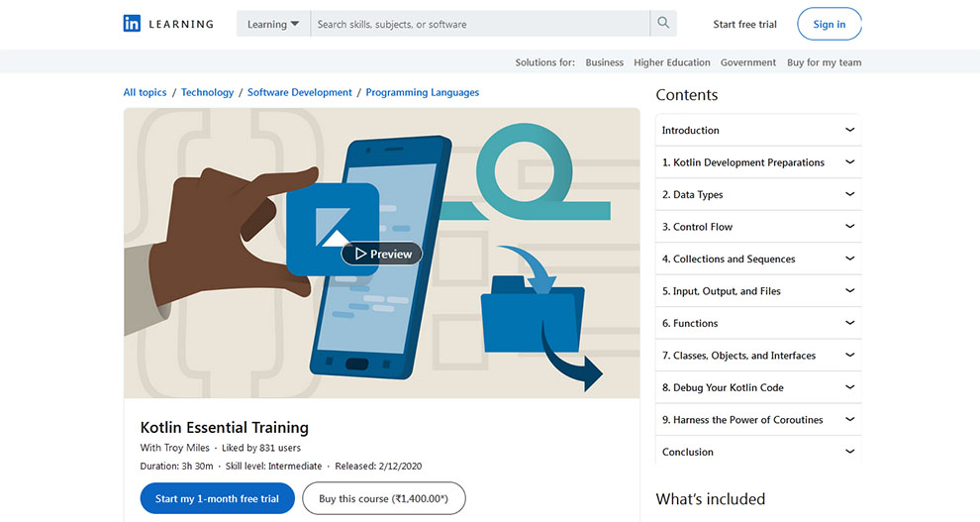Click the Contents heading
The image size is (980, 522).
pos(687,95)
